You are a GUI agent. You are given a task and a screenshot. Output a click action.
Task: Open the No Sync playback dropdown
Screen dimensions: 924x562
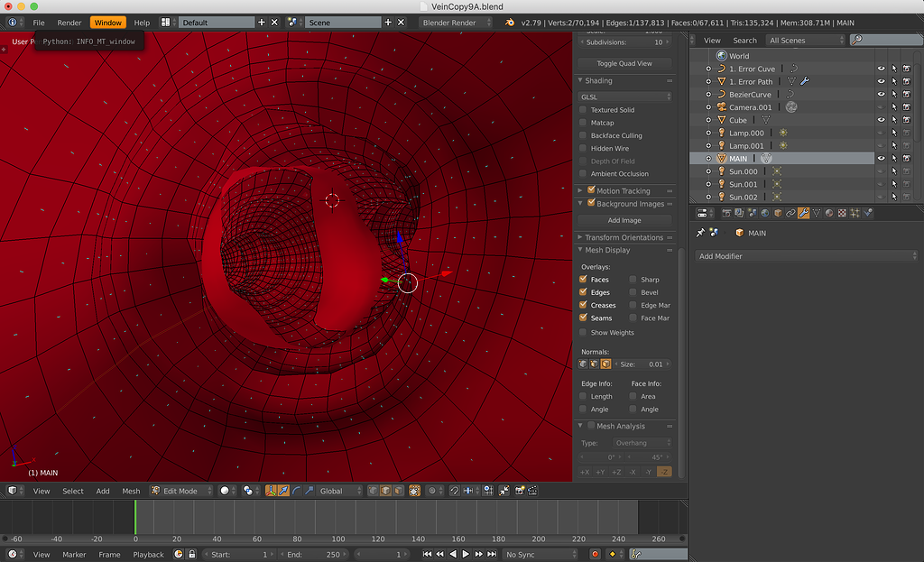[541, 555]
